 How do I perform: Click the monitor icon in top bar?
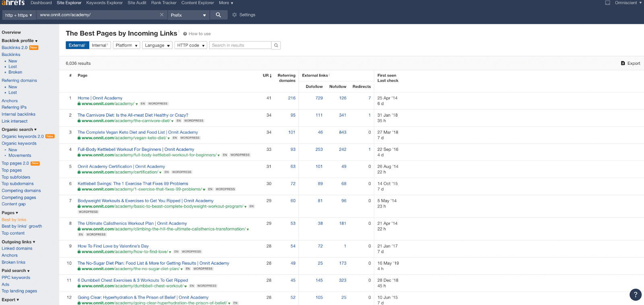pos(607,3)
